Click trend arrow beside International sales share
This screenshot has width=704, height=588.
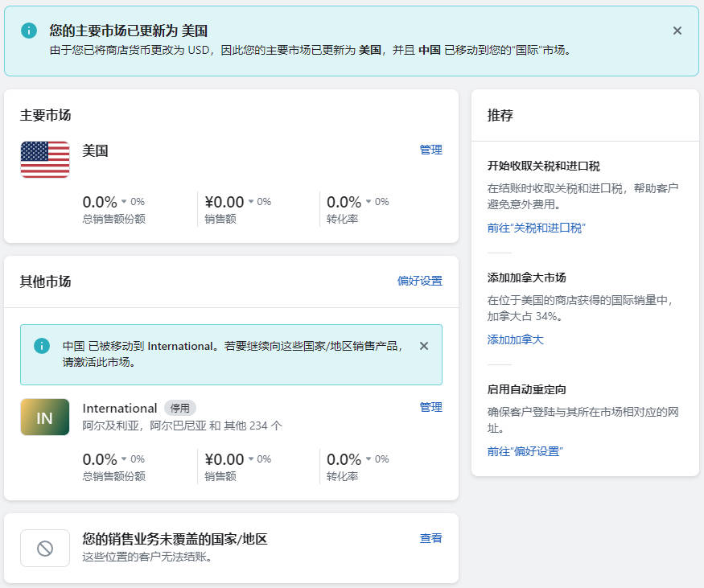(x=124, y=458)
